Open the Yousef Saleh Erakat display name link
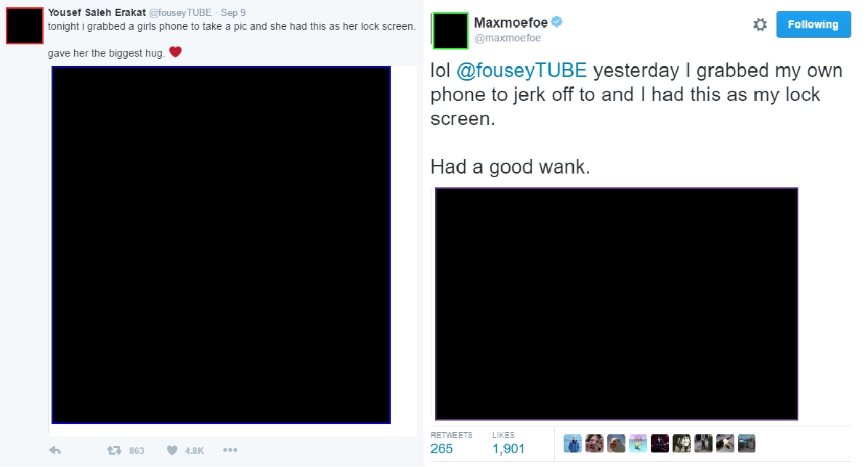Image resolution: width=868 pixels, height=467 pixels. coord(97,12)
